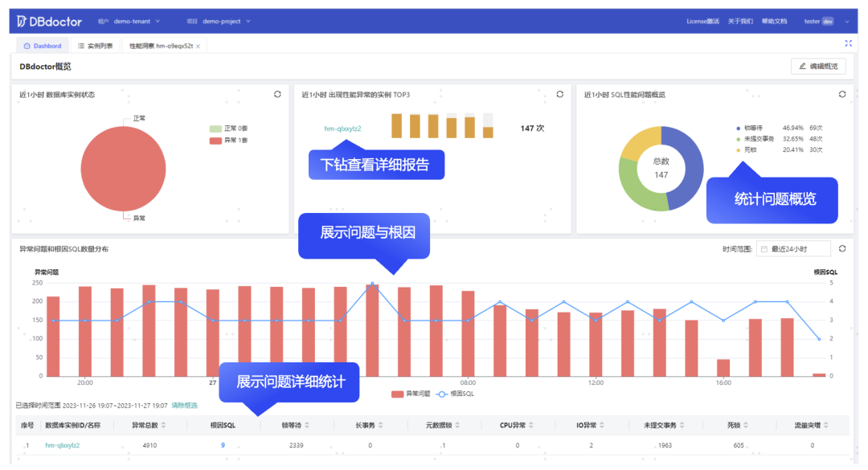Toggle 未提交事务 legend in donut chart
The width and height of the screenshot is (868, 470).
[755, 139]
